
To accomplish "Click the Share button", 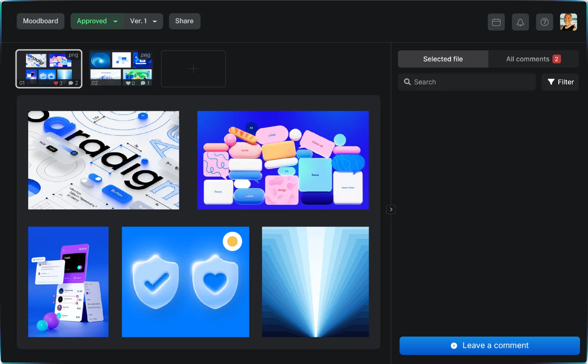I will point(184,21).
